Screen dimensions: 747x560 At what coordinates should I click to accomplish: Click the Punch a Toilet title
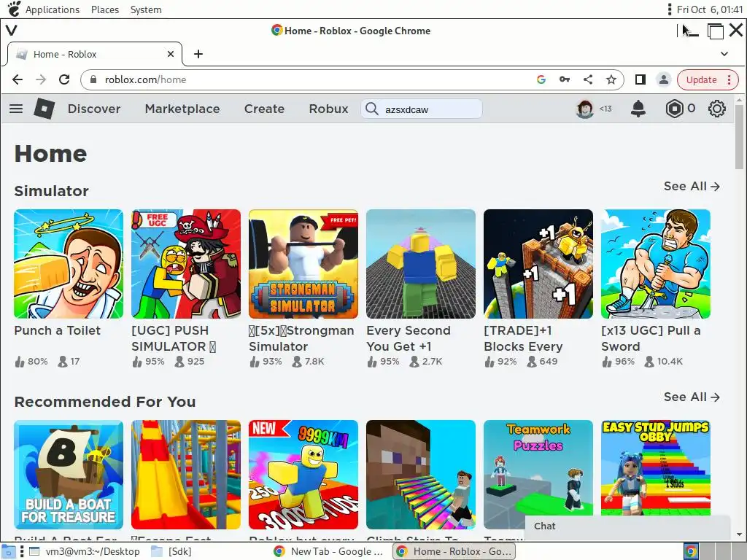(x=57, y=330)
